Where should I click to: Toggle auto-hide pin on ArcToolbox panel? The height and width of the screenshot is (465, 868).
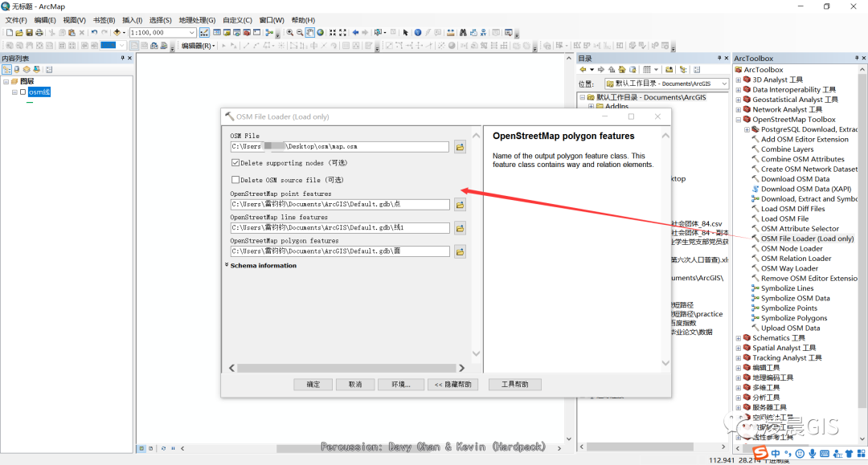pyautogui.click(x=857, y=58)
